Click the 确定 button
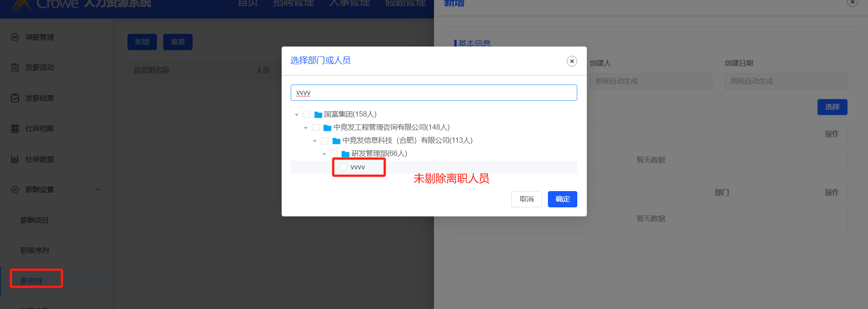This screenshot has width=868, height=309. click(x=562, y=199)
